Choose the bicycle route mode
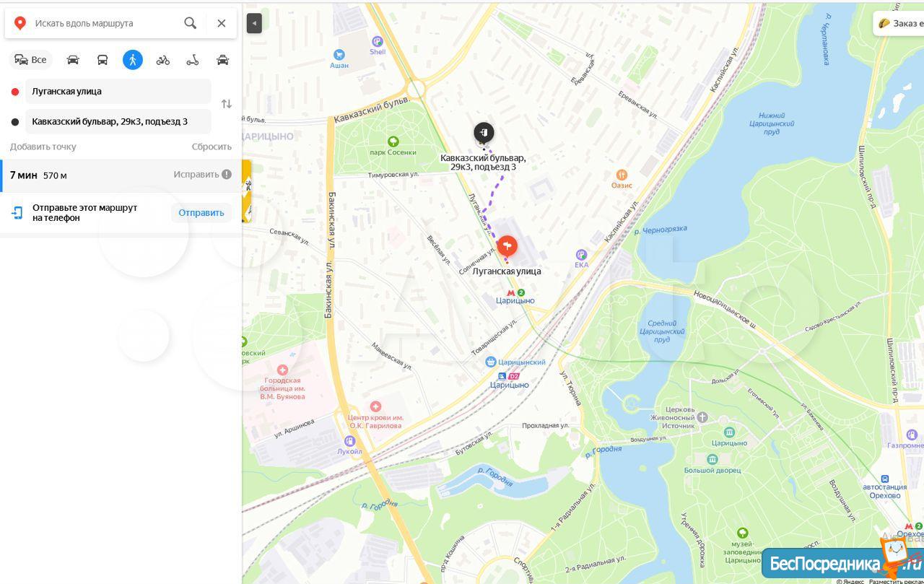This screenshot has width=924, height=584. 163,60
